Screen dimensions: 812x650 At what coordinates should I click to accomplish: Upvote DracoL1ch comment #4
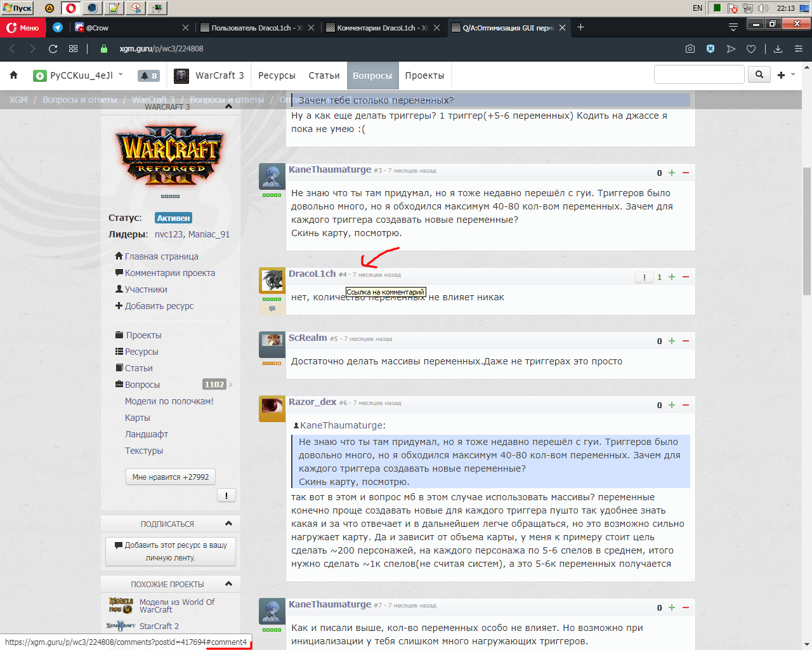tap(672, 277)
